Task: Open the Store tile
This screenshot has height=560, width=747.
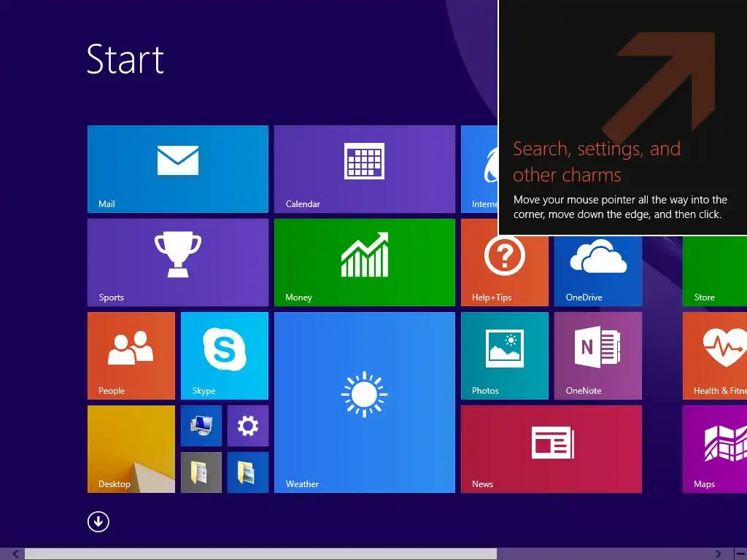Action: pos(715,271)
